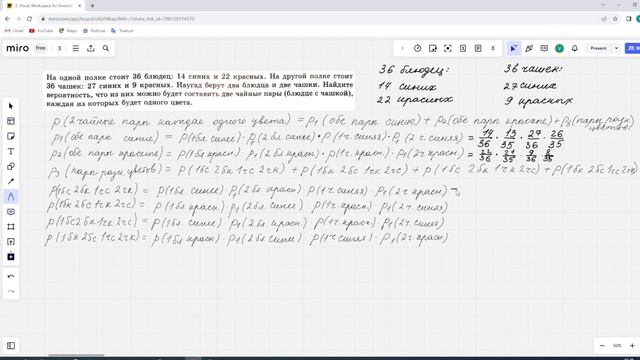
Task: Open the reactions celebrate icon
Action: point(529,48)
